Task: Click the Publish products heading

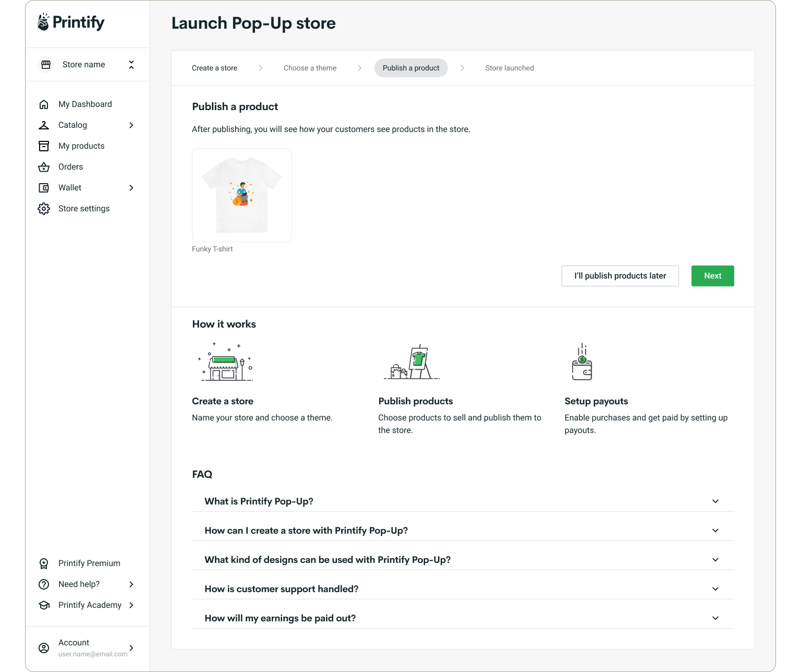Action: 416,401
